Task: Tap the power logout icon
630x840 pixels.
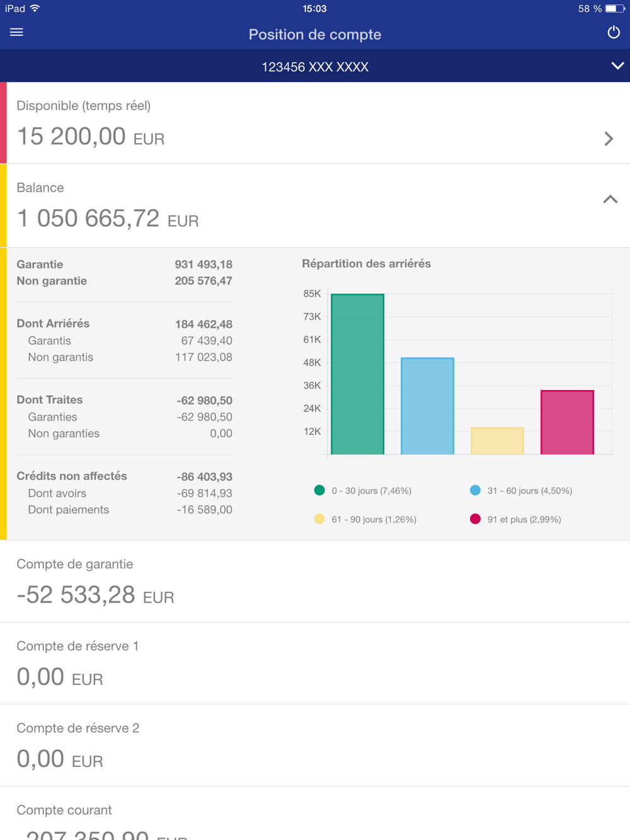Action: [x=613, y=32]
